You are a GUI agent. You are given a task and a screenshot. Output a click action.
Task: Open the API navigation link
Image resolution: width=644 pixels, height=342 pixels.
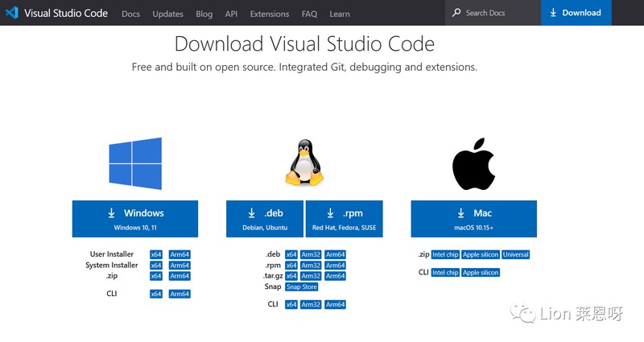pyautogui.click(x=231, y=14)
